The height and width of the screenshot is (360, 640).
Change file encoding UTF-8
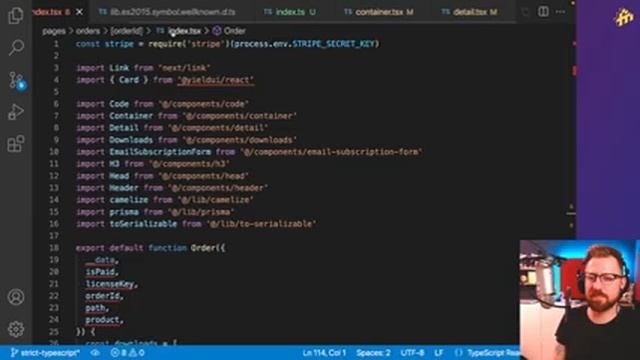pos(412,353)
